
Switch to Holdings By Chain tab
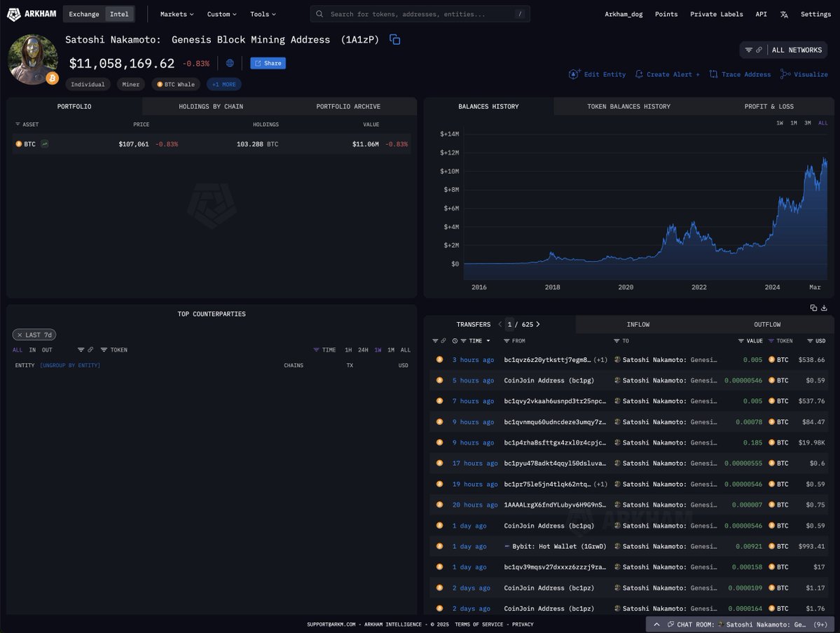[211, 106]
